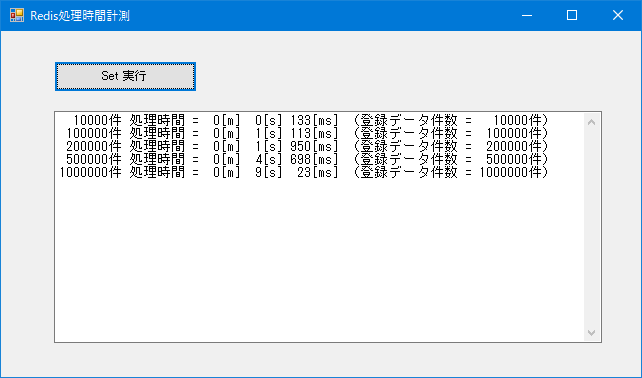
Task: Click the 500000件 result line ending 698[ms]
Action: 307,159
